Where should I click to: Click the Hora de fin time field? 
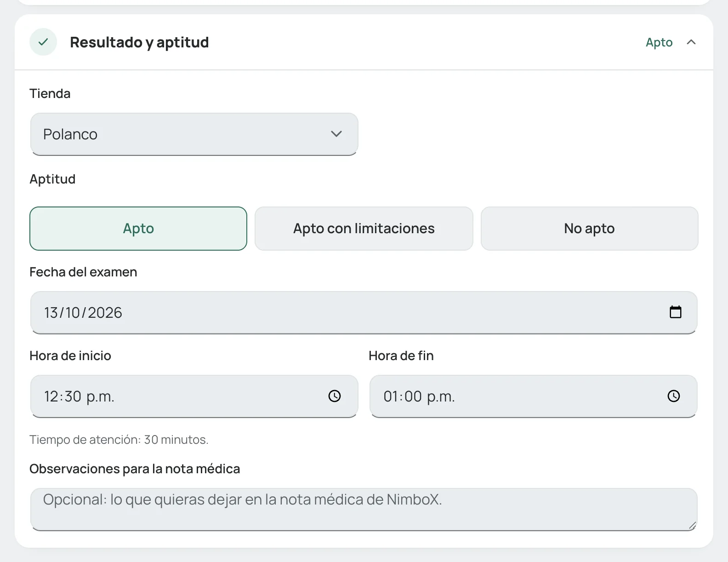(533, 396)
